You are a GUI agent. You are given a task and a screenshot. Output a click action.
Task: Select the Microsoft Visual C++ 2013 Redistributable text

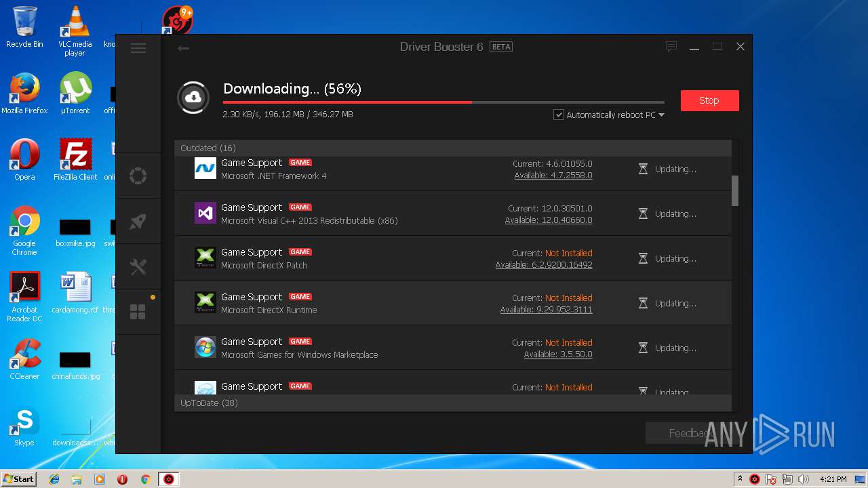tap(309, 221)
